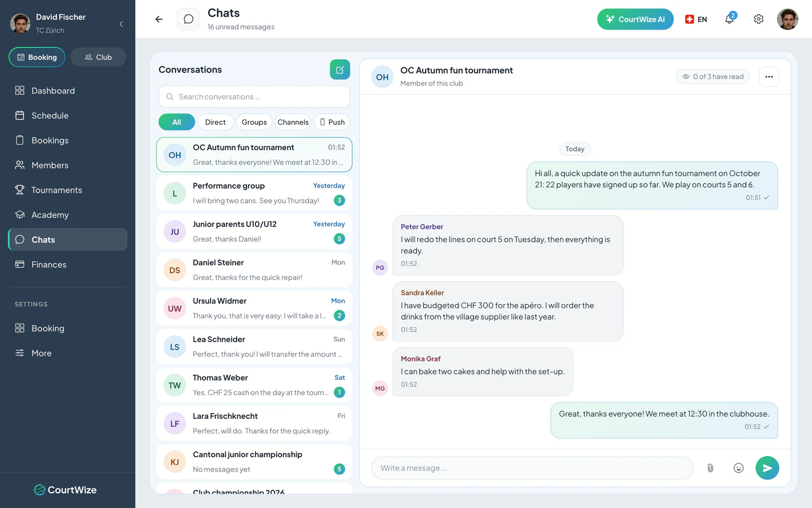This screenshot has width=812, height=508.
Task: Open the Junior parents U10/U12 conversation
Action: [254, 231]
